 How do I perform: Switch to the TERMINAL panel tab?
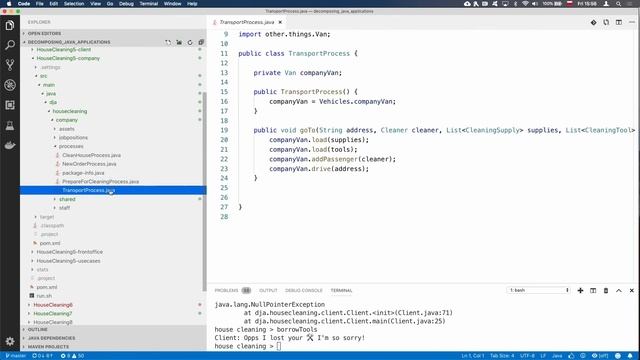pyautogui.click(x=341, y=290)
